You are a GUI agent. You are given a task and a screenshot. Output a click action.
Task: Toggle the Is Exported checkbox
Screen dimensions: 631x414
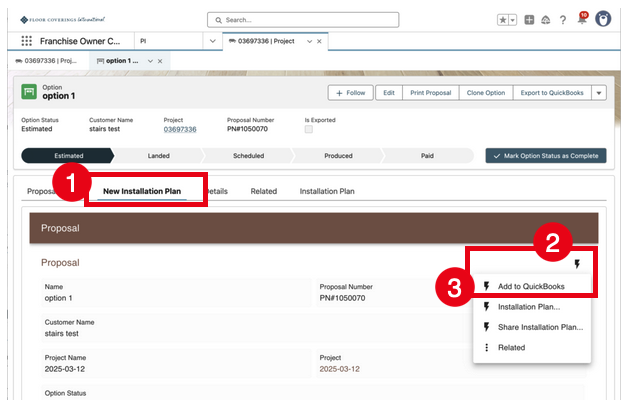309,129
